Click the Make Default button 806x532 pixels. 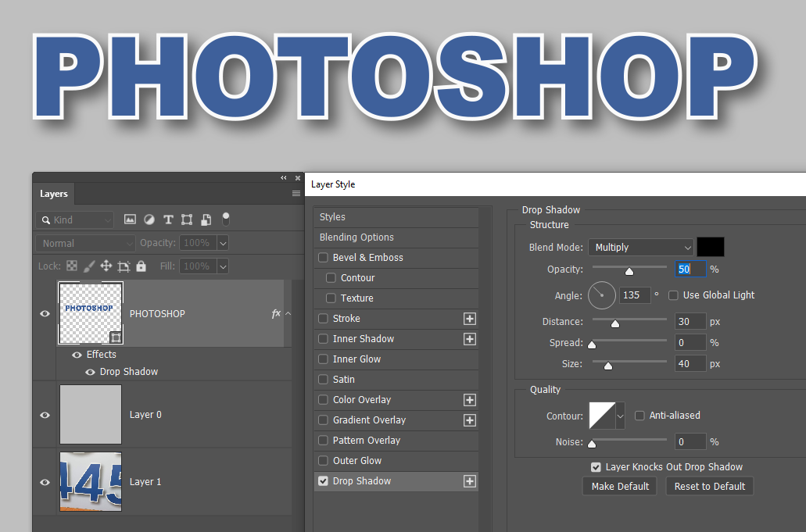point(619,486)
